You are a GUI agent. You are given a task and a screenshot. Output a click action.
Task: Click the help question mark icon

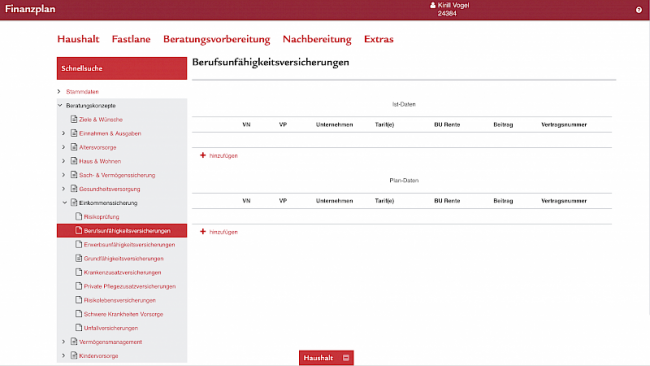tap(638, 10)
